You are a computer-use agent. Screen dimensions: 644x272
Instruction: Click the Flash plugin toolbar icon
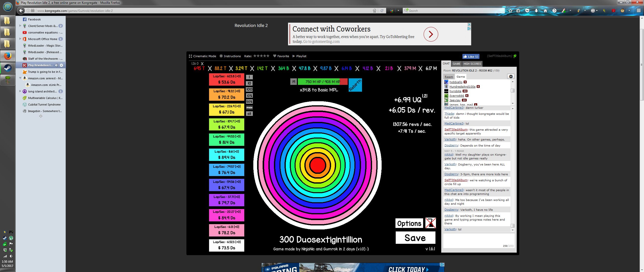[564, 11]
